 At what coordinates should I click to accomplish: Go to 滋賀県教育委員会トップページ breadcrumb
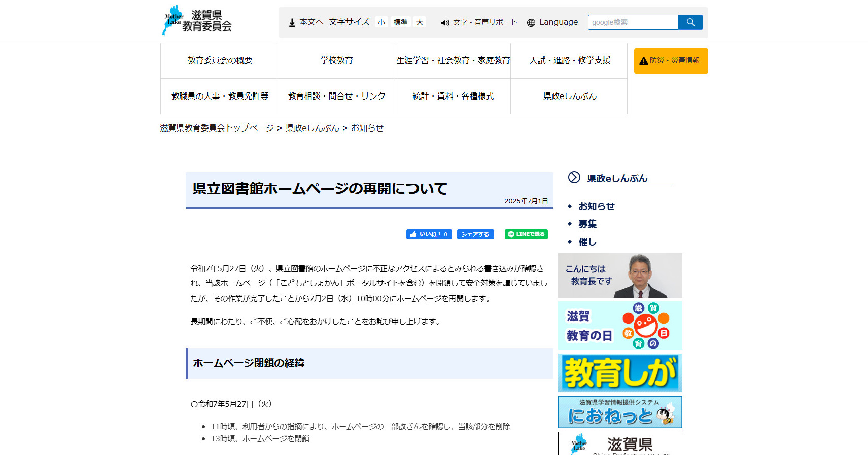click(217, 128)
